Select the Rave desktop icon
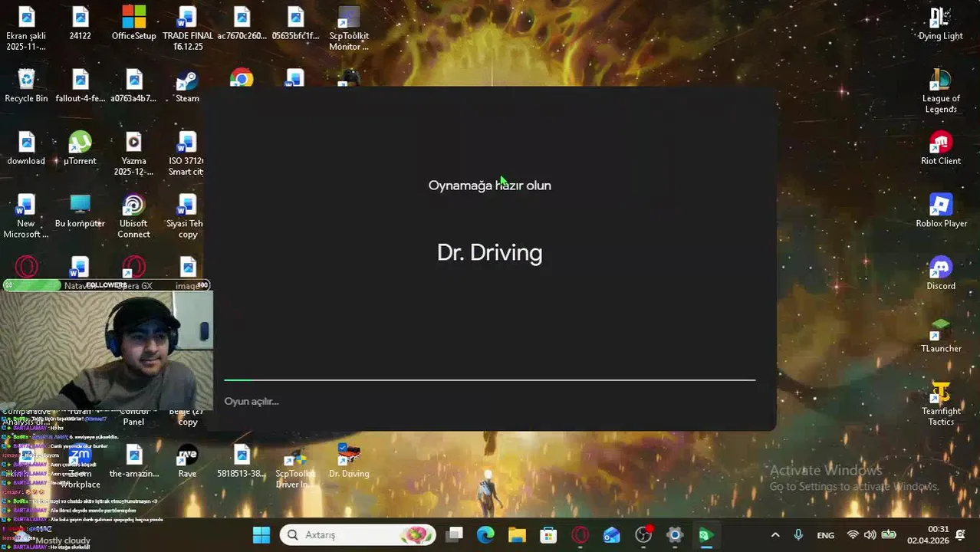This screenshot has width=980, height=552. point(187,462)
